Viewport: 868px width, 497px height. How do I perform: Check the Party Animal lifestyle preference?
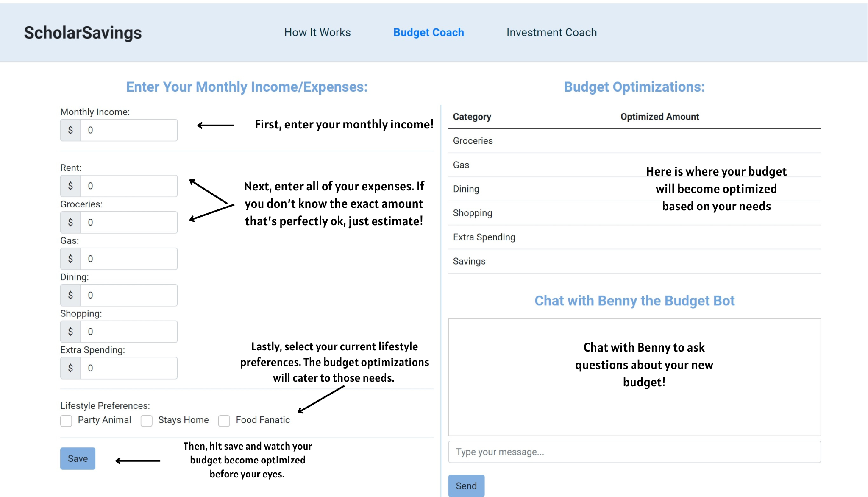pos(66,420)
